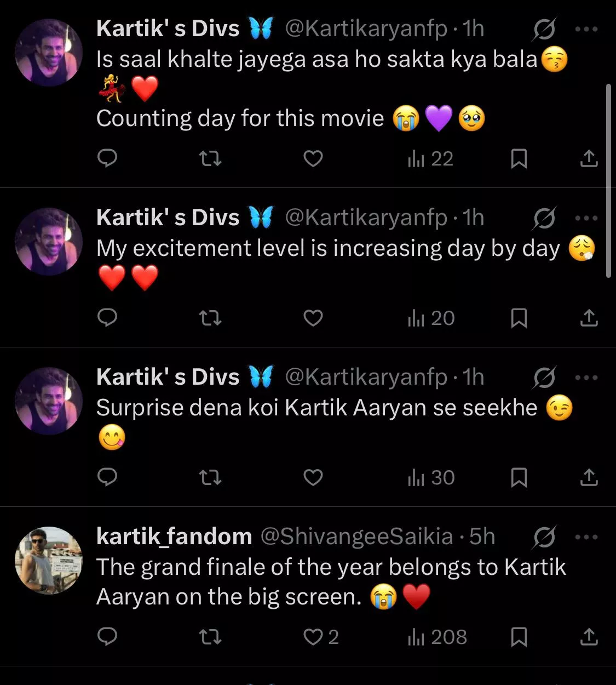Open more options on "Counting day" tweet

point(586,29)
